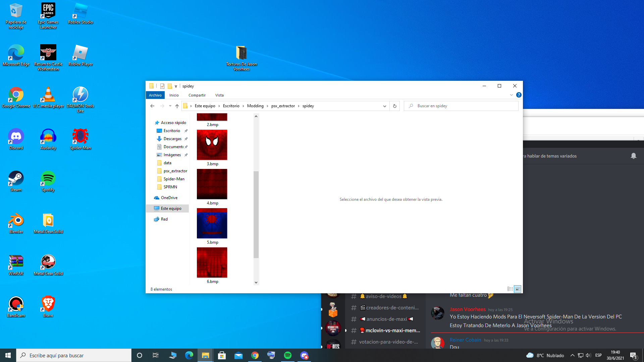Open Windows notification center icon
Viewport: 644px width, 362px height.
pos(633,355)
